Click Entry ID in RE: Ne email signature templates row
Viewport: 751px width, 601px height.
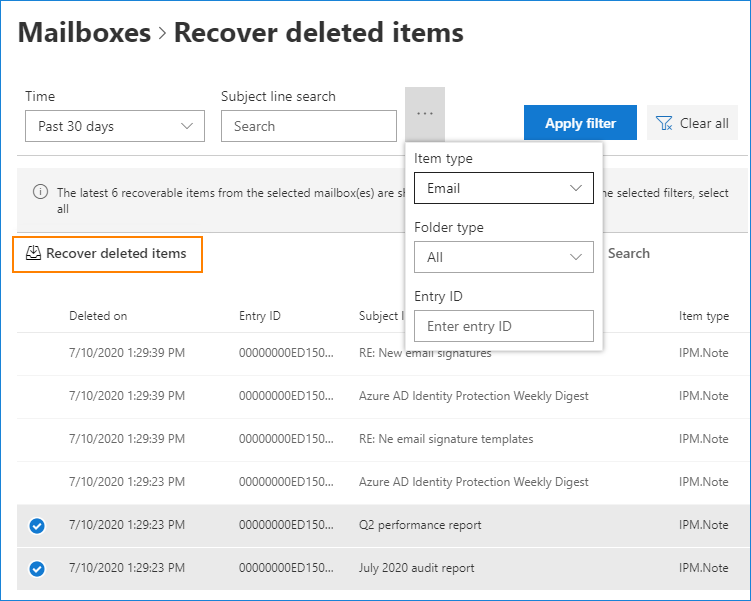click(x=286, y=439)
